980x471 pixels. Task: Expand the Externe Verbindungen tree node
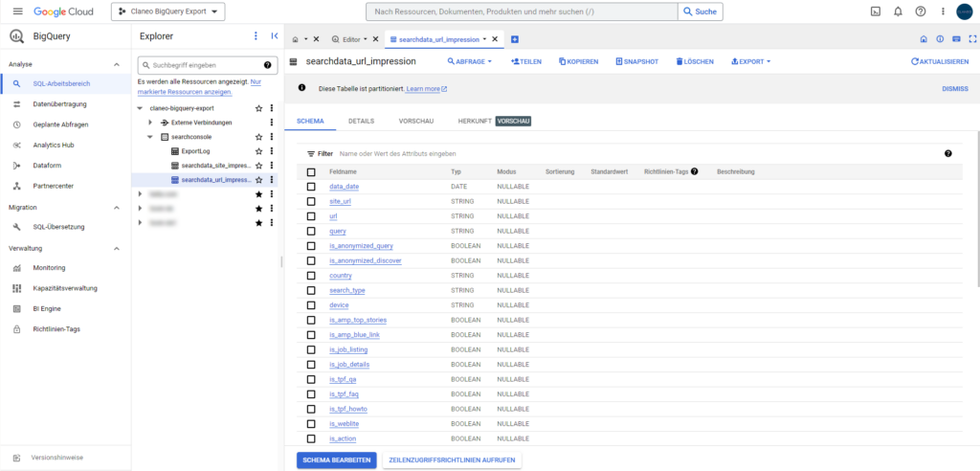[x=150, y=123]
